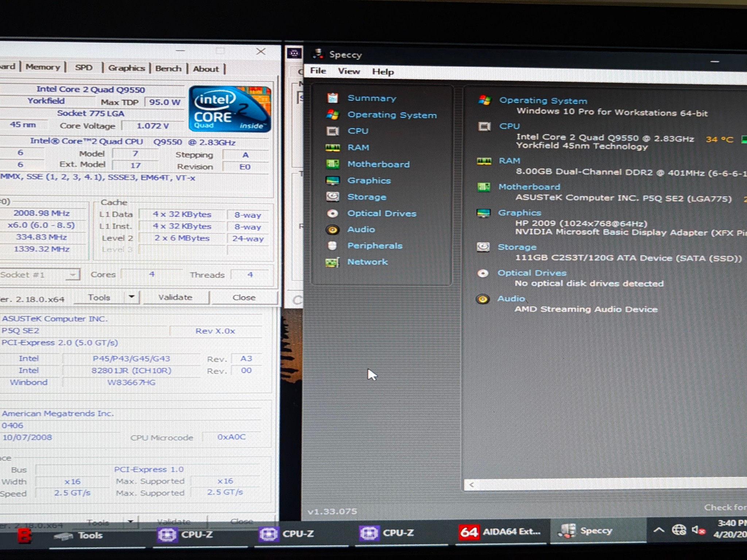Click the Peripherals mouse icon in sidebar

tap(332, 246)
